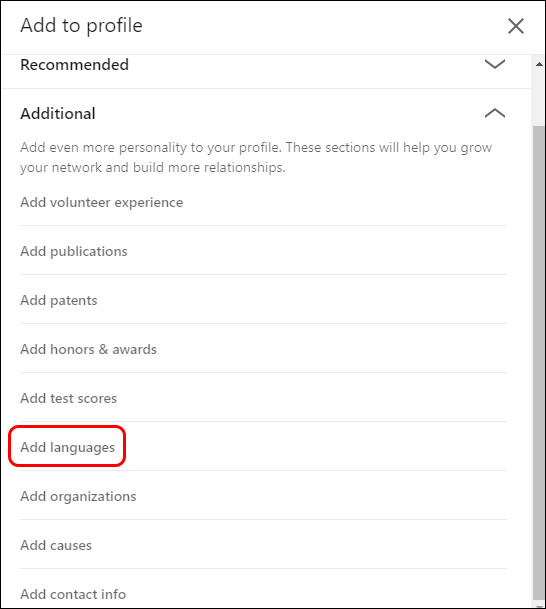The height and width of the screenshot is (609, 546).
Task: Collapse the Additional section chevron
Action: tap(495, 113)
